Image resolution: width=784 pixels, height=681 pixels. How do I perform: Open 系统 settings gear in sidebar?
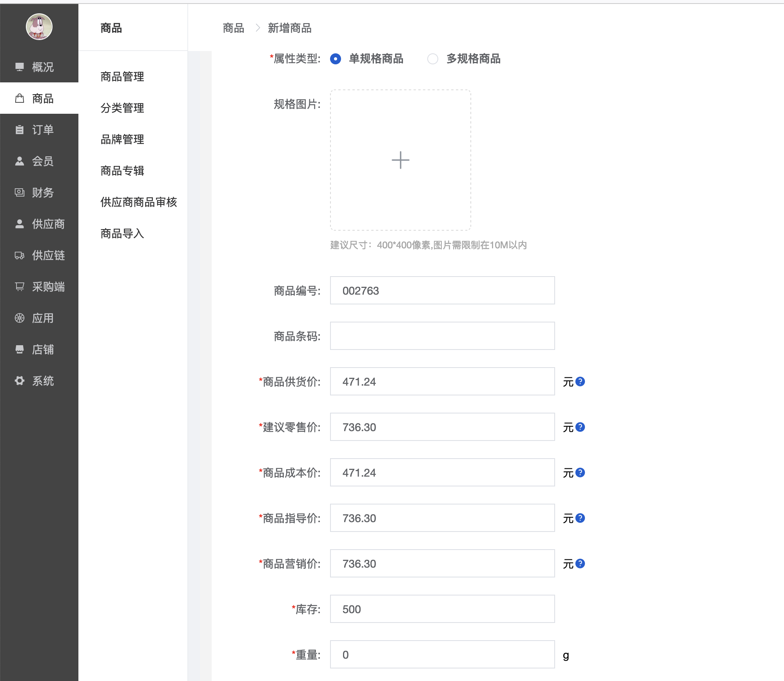(20, 381)
